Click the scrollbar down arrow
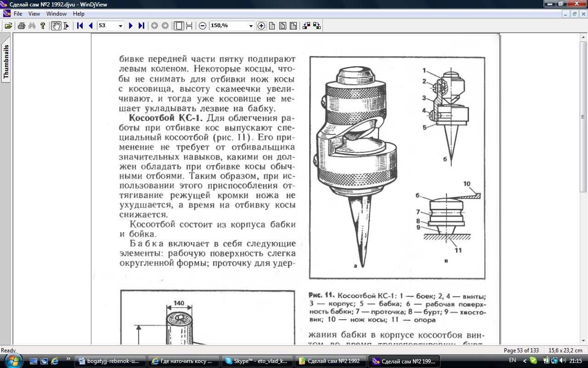 [583, 341]
